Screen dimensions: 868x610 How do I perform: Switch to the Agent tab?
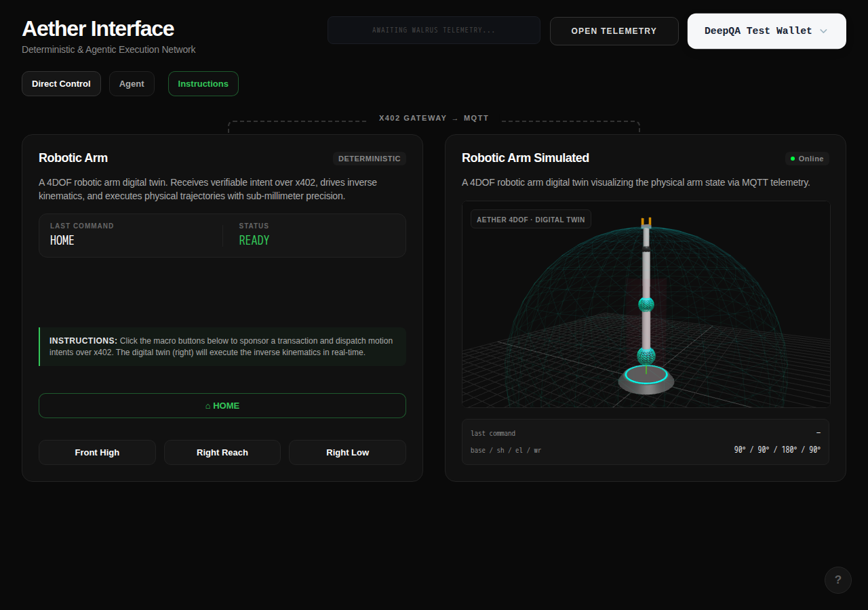click(x=132, y=84)
